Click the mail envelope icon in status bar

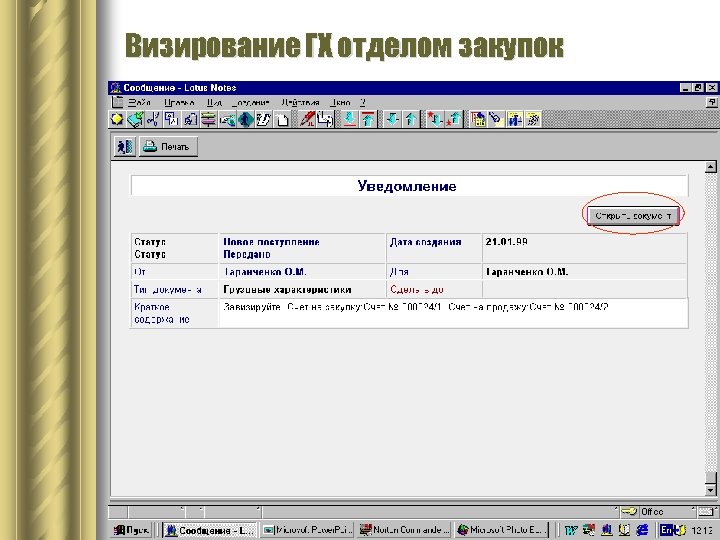tap(705, 512)
